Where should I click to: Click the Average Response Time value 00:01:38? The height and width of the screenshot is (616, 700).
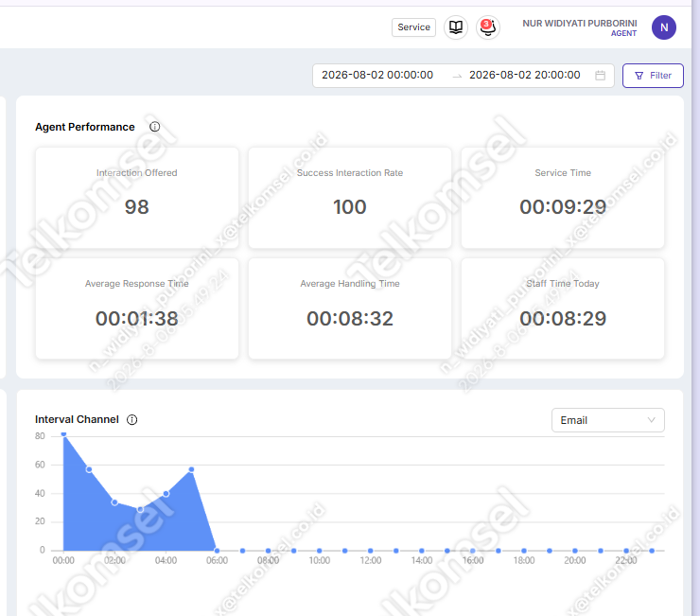136,319
